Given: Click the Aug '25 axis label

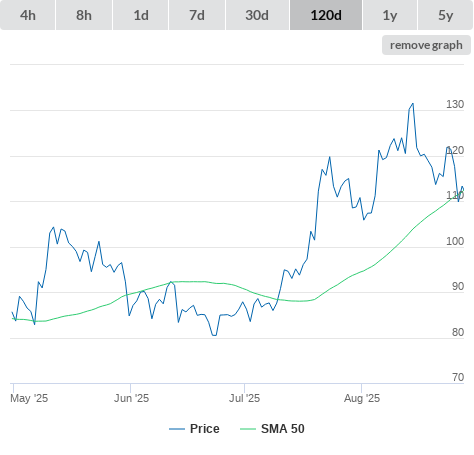Looking at the screenshot, I should 362,398.
